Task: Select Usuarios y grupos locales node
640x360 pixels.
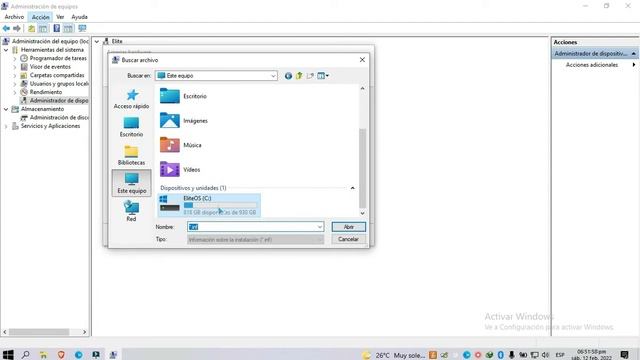Action: [59, 84]
